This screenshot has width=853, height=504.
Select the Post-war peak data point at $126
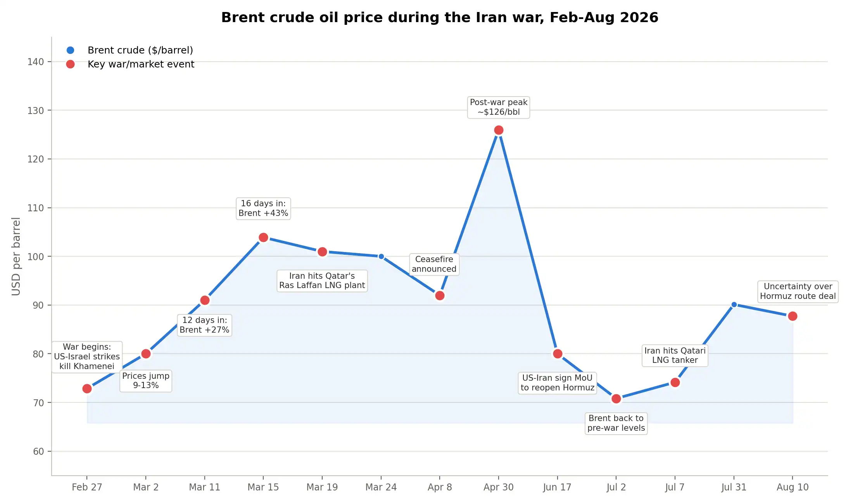499,130
